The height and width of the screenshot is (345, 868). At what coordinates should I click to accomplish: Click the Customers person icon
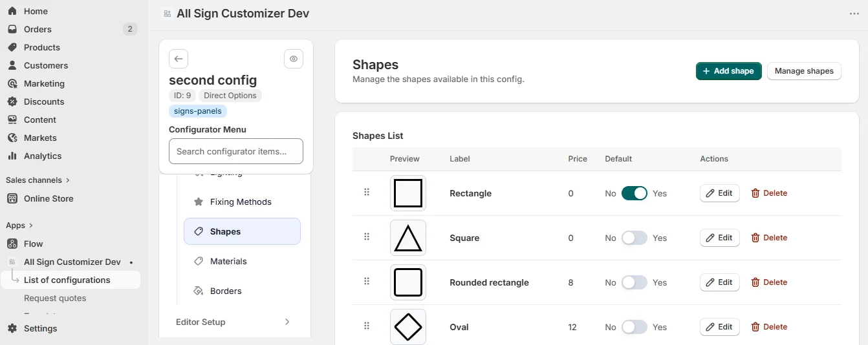pyautogui.click(x=12, y=65)
